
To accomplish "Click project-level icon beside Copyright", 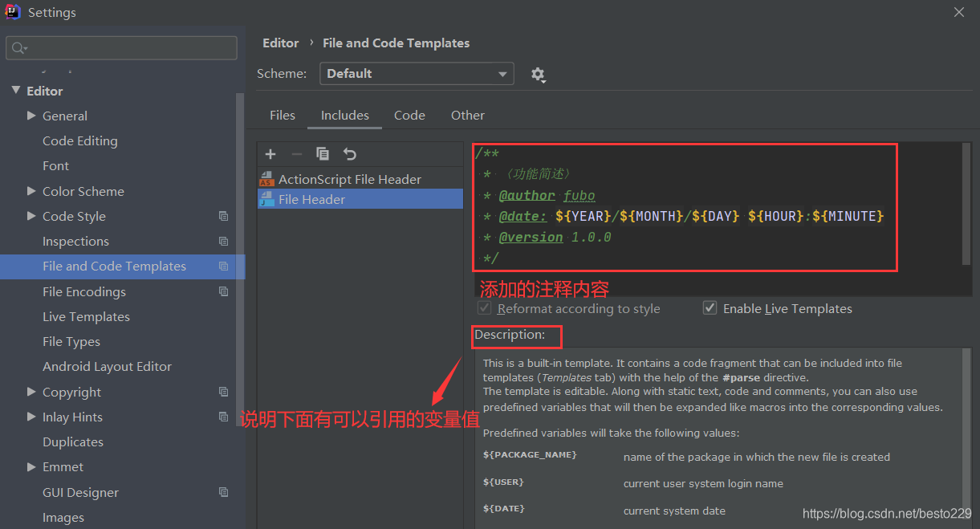I will (x=223, y=392).
